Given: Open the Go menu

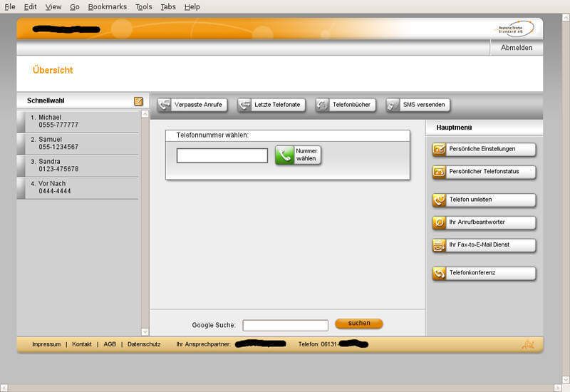Looking at the screenshot, I should click(75, 6).
